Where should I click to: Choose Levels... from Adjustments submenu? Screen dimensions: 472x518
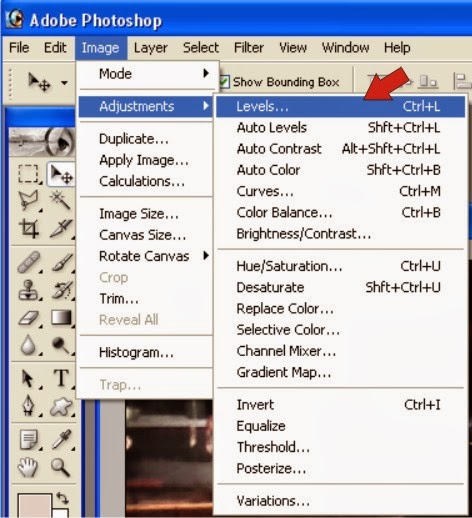pos(341,107)
